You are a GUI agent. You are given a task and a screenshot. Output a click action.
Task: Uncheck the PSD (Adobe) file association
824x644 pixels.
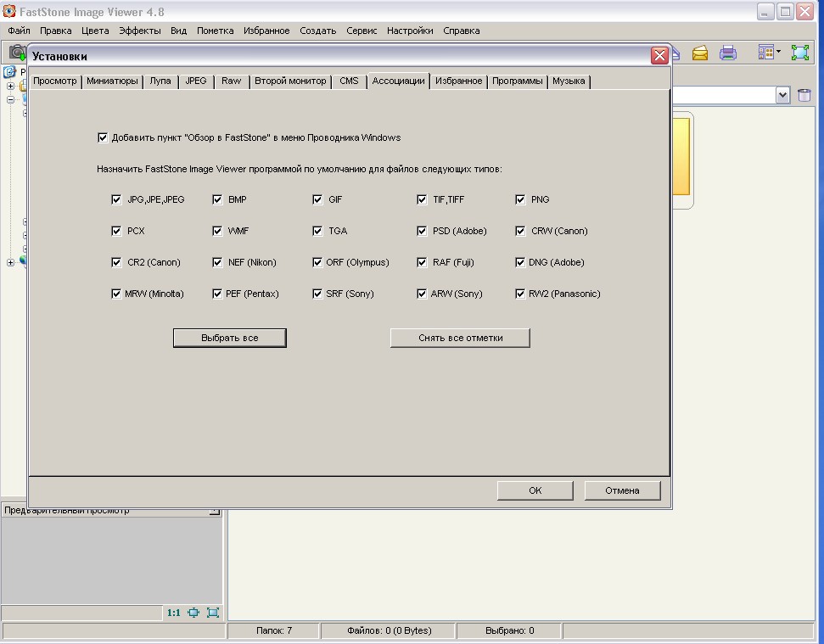[423, 231]
